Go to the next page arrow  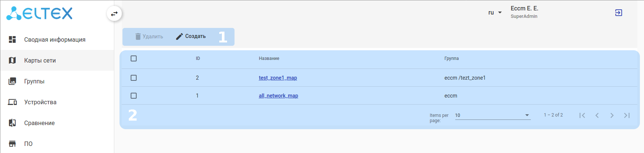tap(612, 115)
